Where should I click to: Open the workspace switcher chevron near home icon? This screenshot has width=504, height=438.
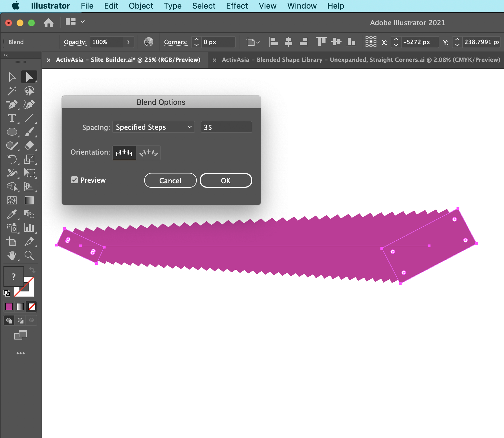[x=83, y=21]
